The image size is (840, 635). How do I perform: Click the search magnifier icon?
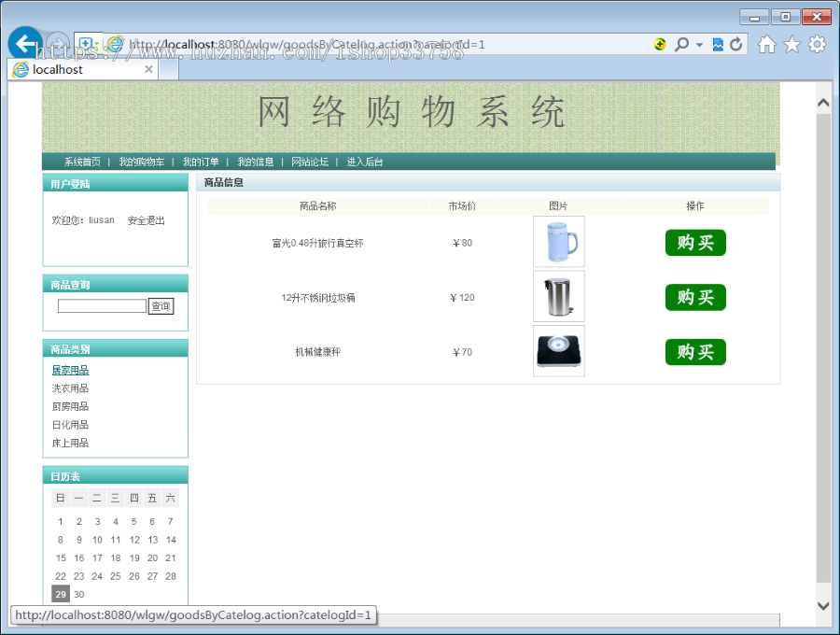tap(681, 44)
